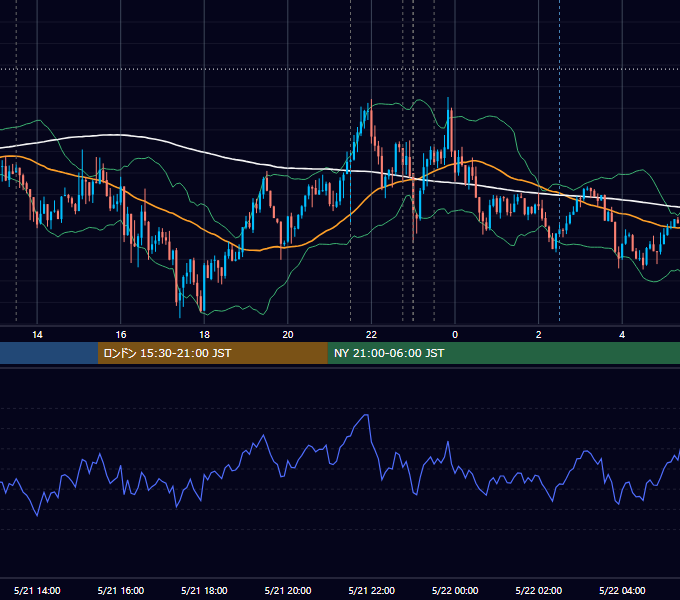
Task: Click the 5/22 04:00 time label
Action: pos(622,590)
